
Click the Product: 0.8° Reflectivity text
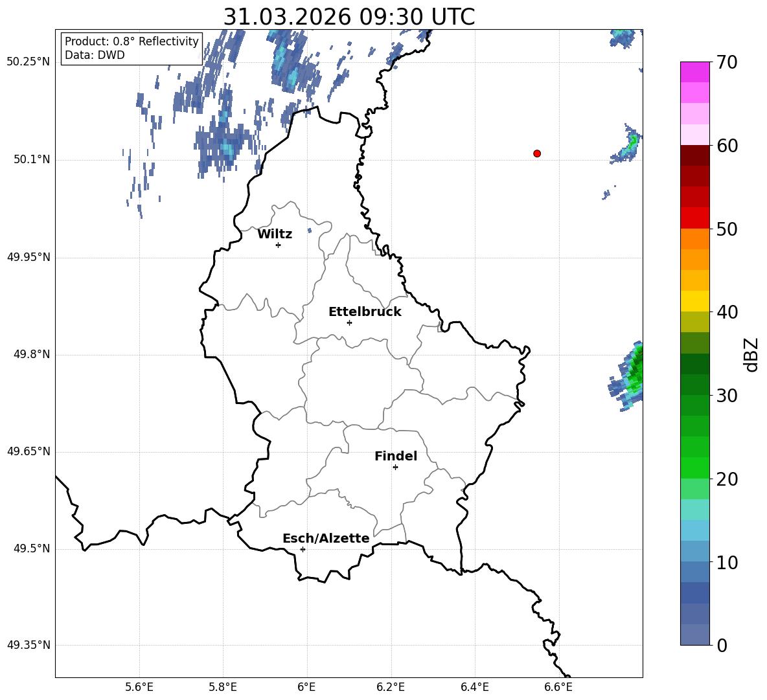pyautogui.click(x=132, y=41)
